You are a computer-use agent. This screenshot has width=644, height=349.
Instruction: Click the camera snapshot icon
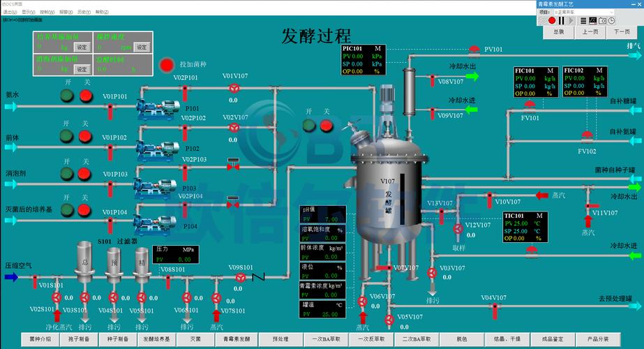pyautogui.click(x=602, y=21)
